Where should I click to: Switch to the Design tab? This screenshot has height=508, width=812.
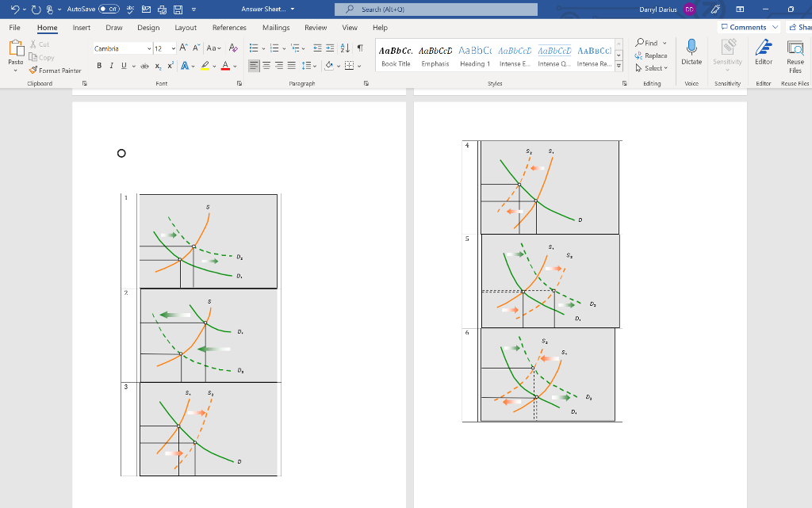click(148, 28)
